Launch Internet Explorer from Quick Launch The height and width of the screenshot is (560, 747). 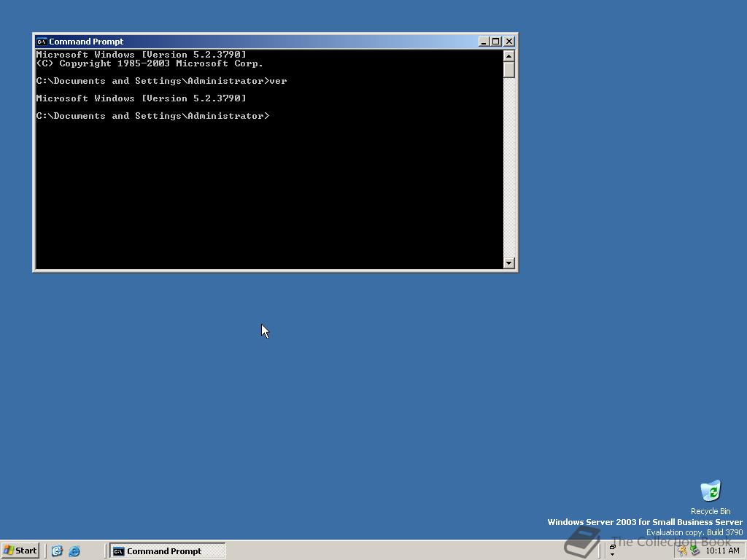click(74, 551)
